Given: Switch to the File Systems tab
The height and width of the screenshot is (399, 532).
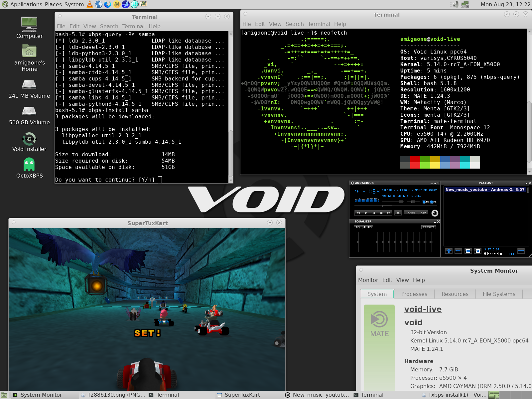Looking at the screenshot, I should click(x=499, y=294).
